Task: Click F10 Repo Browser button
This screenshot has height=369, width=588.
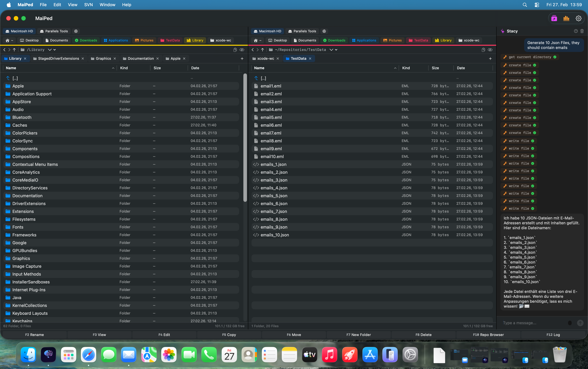Action: (488, 335)
